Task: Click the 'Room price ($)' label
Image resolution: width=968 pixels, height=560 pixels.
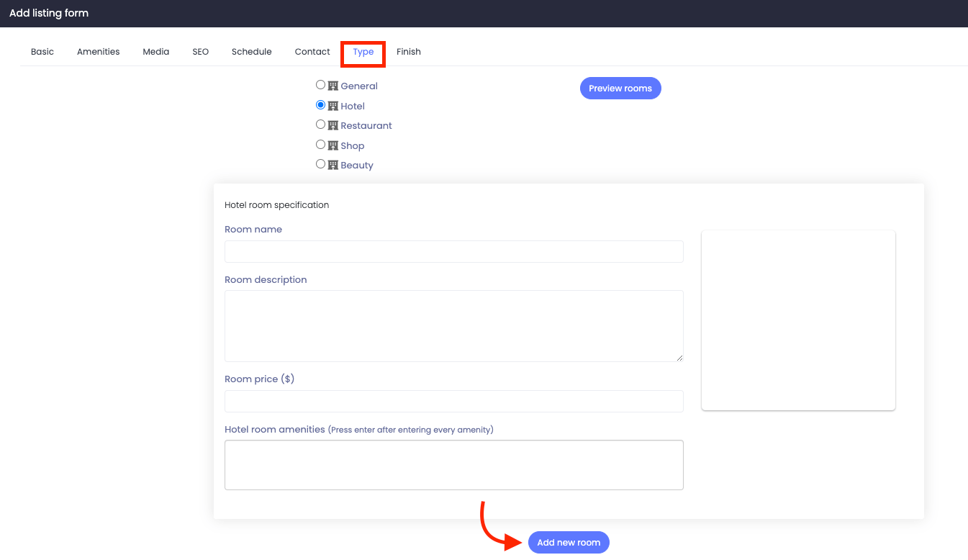Action: 260,379
